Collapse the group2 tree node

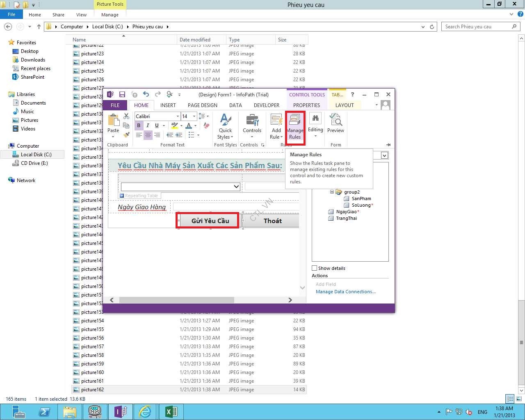pyautogui.click(x=332, y=192)
